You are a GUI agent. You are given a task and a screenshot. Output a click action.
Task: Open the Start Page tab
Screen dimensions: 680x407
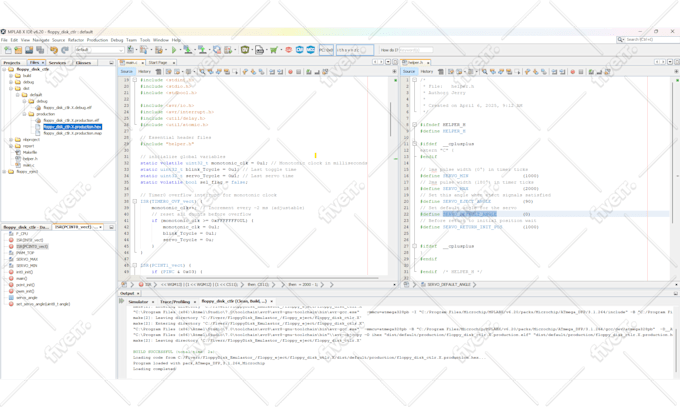158,62
